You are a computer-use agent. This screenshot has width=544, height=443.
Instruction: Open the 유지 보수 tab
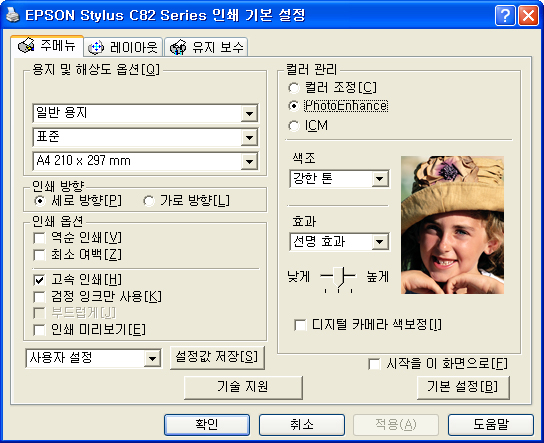click(x=206, y=47)
